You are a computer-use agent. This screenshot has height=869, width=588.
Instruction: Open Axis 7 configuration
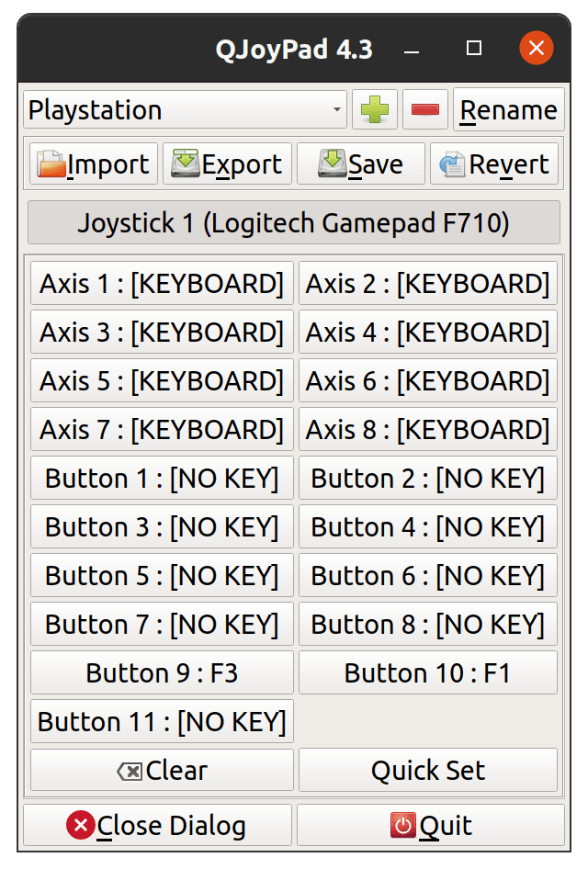(x=162, y=429)
